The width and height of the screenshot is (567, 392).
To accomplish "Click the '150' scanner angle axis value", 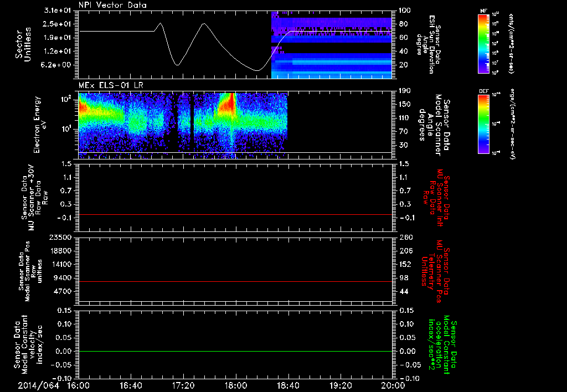I will click(x=404, y=105).
